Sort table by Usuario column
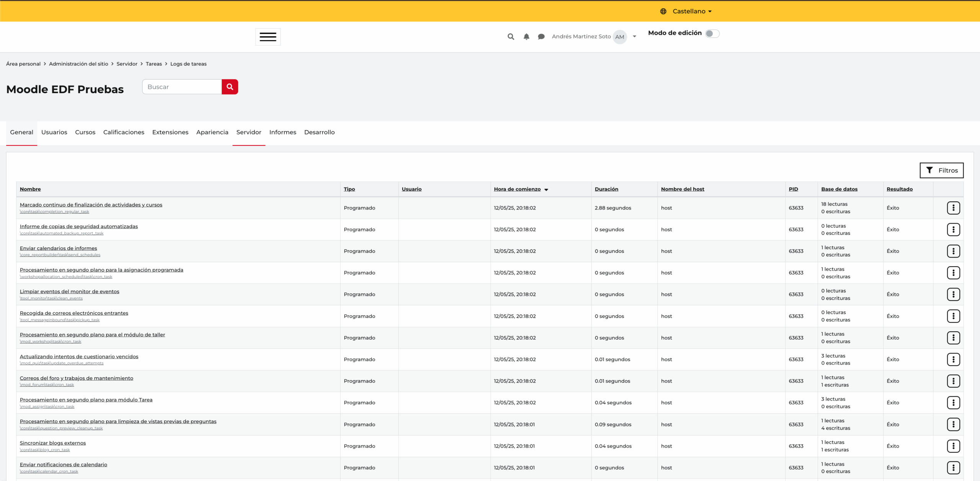980x481 pixels. pos(412,189)
